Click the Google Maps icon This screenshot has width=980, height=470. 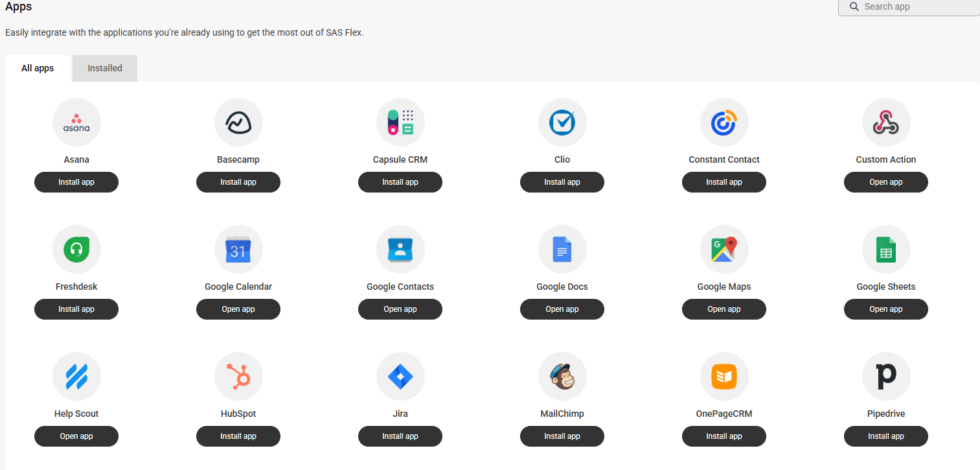(724, 250)
